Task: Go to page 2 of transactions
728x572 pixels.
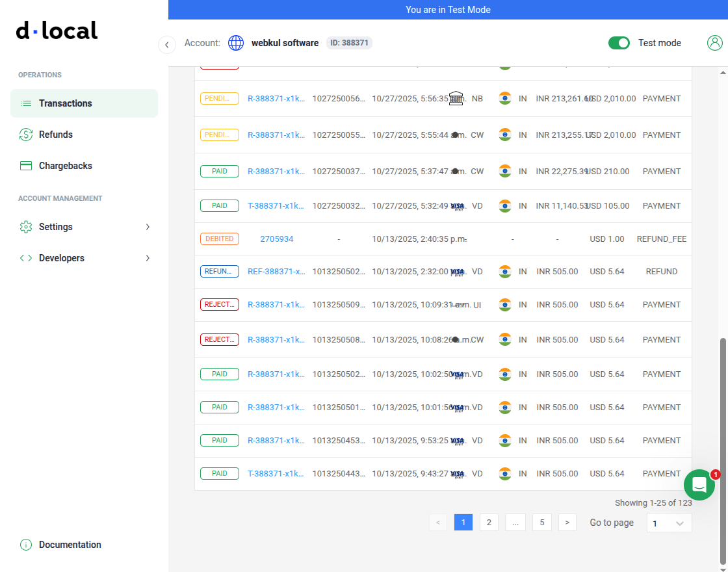Action: 489,522
